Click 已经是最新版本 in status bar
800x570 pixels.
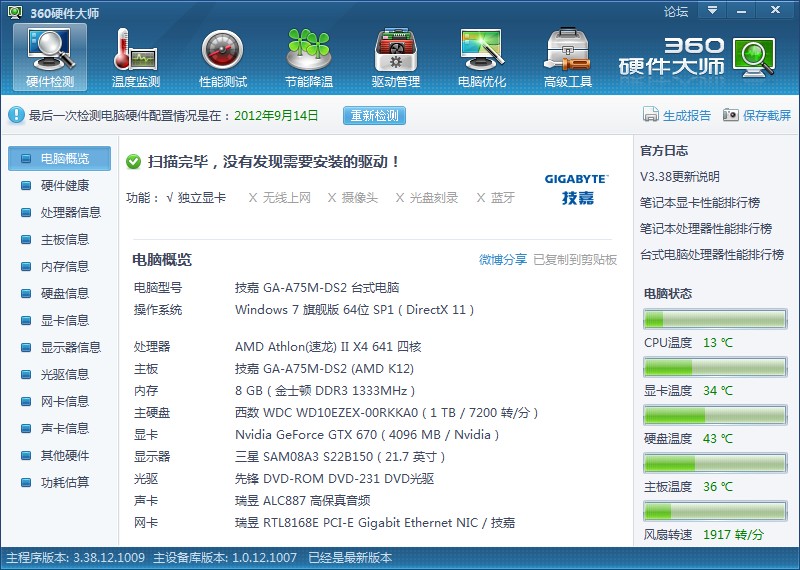(351, 558)
